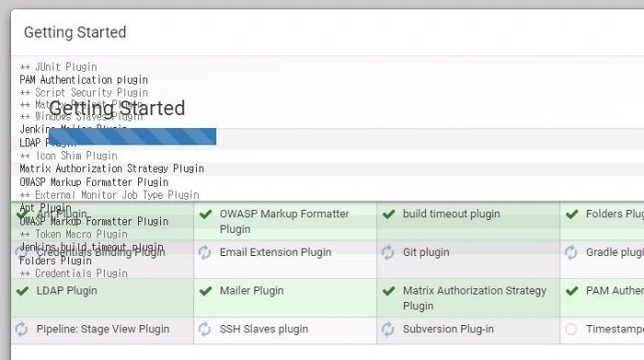Click the sync icon next to Gradle plugin
The width and height of the screenshot is (644, 360).
point(571,252)
